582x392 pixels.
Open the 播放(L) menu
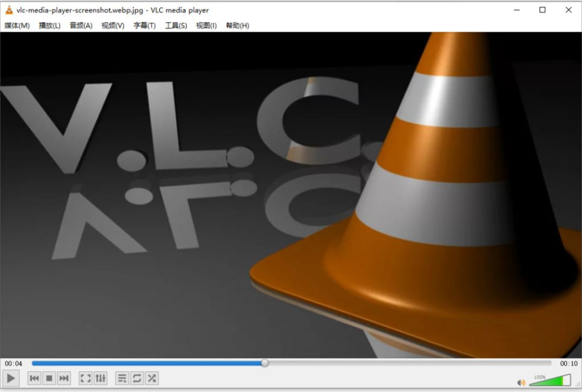(49, 26)
